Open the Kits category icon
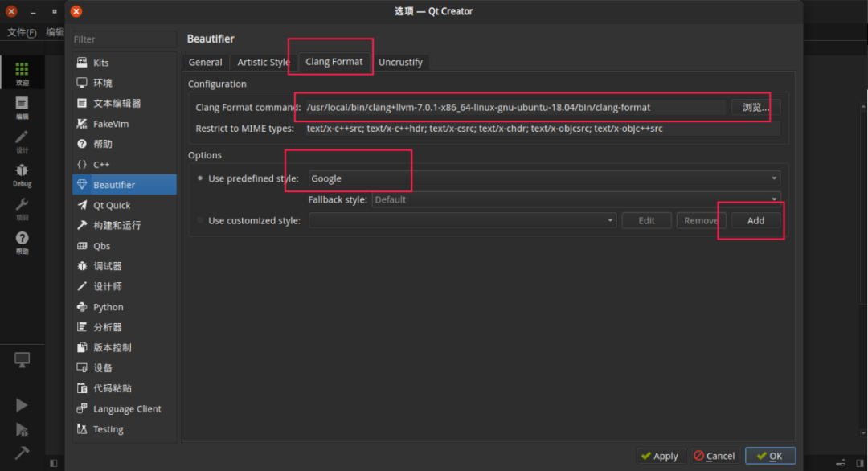868x471 pixels. click(x=82, y=63)
